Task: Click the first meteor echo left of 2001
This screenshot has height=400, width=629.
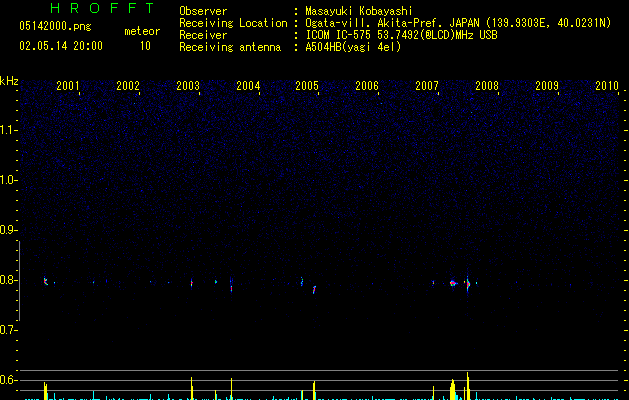Action: click(46, 281)
